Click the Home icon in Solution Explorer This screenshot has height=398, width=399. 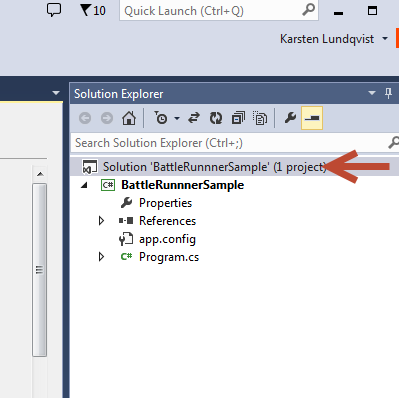tap(129, 118)
